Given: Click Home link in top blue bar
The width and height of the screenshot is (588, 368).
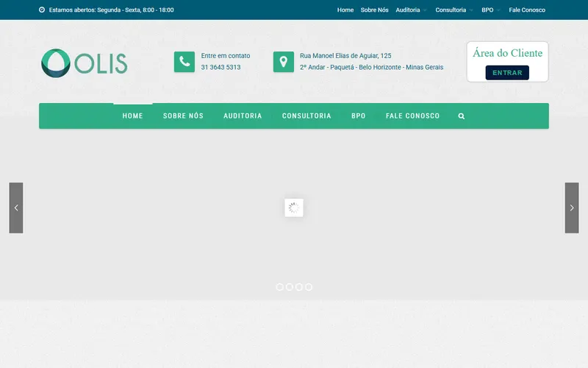Looking at the screenshot, I should [345, 10].
